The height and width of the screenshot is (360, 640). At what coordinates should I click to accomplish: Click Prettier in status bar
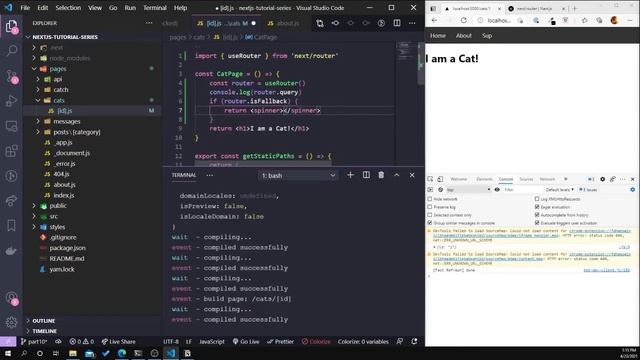pyautogui.click(x=280, y=342)
